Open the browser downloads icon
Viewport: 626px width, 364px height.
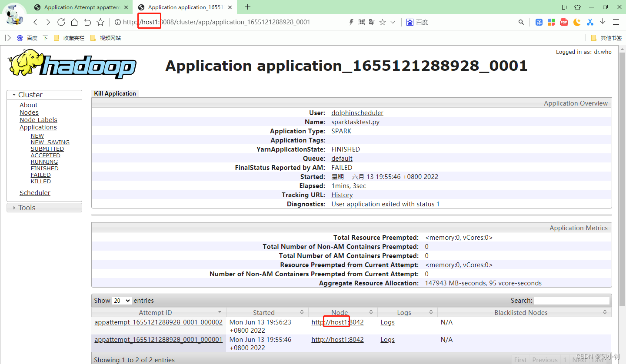coord(602,22)
